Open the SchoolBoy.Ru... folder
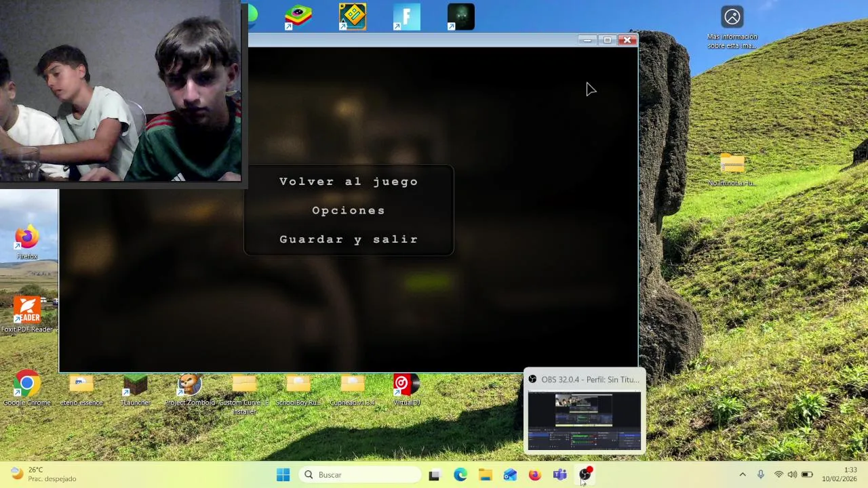This screenshot has height=488, width=868. [298, 389]
